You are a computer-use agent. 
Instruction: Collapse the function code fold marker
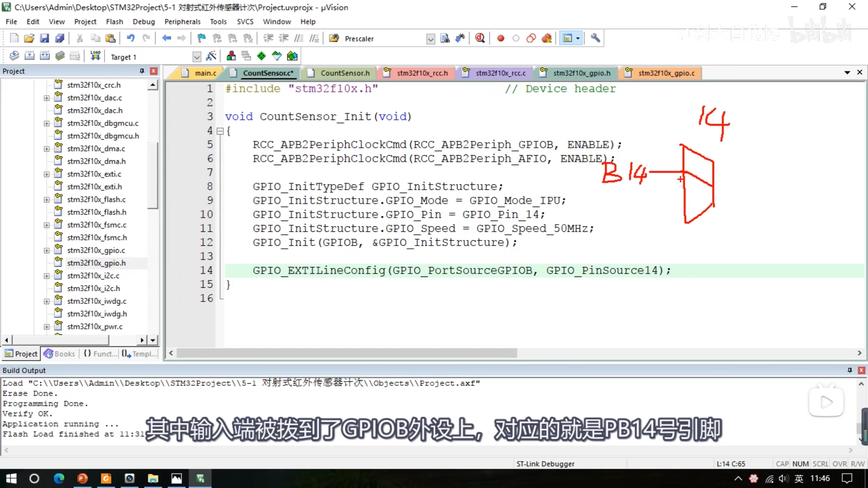coord(220,131)
